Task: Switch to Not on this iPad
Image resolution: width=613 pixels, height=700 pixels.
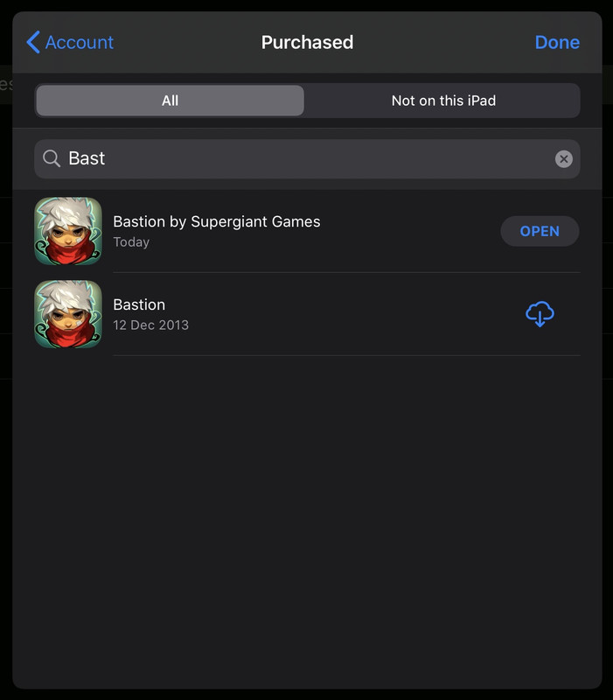Action: 443,101
